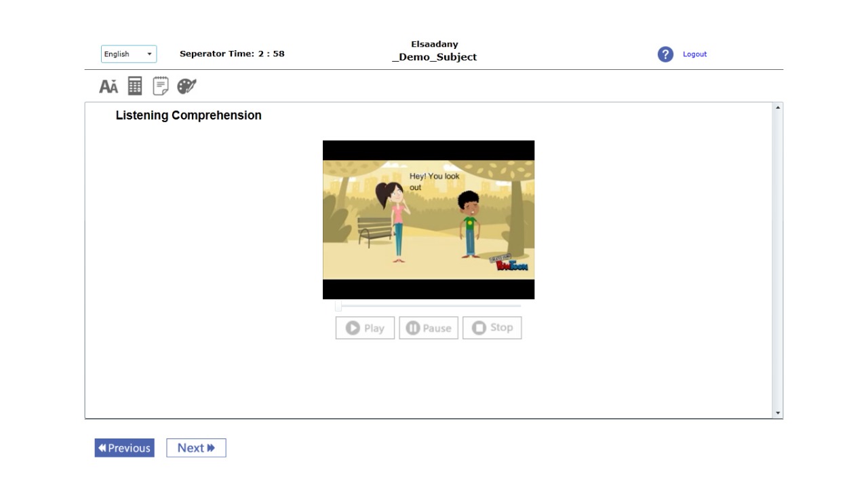Image resolution: width=868 pixels, height=488 pixels.
Task: Click the scrollbar up arrow
Action: pos(778,108)
